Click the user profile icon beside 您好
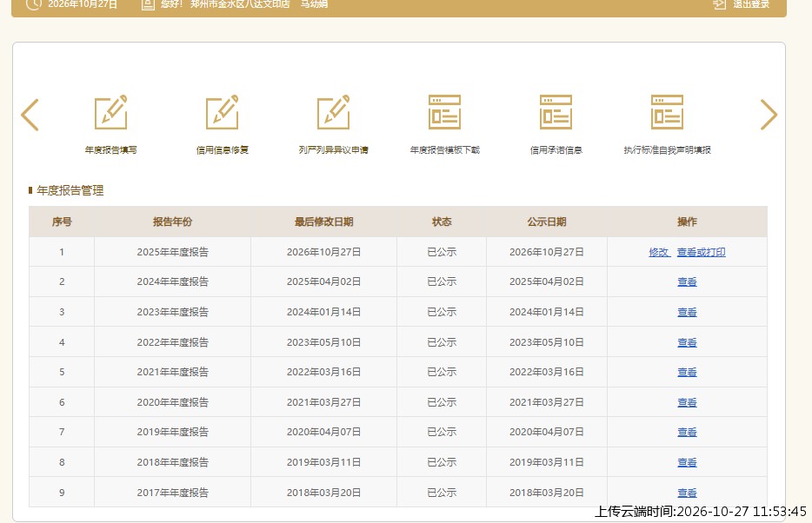 148,4
